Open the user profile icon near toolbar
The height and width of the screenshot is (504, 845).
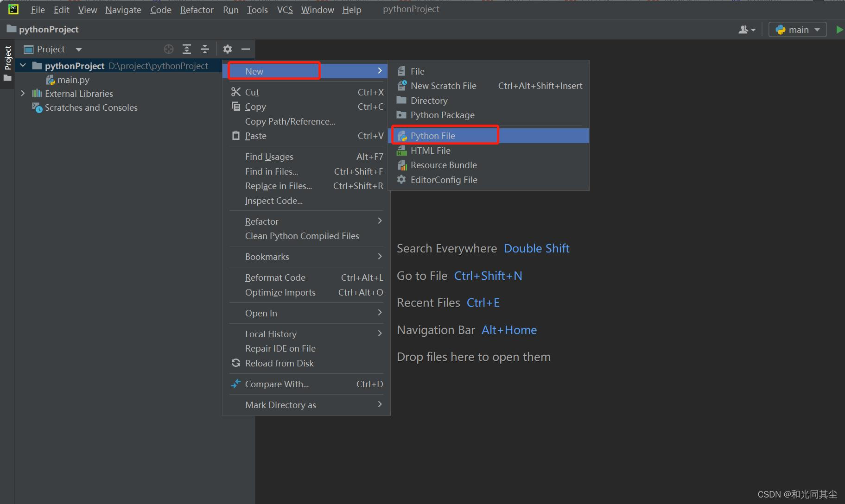tap(745, 29)
